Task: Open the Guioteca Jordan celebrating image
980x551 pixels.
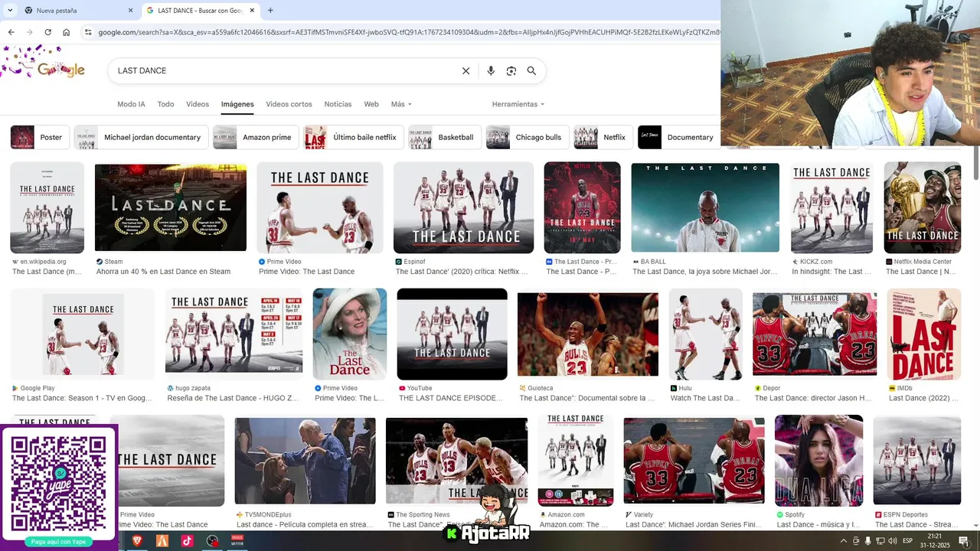Action: [x=588, y=334]
